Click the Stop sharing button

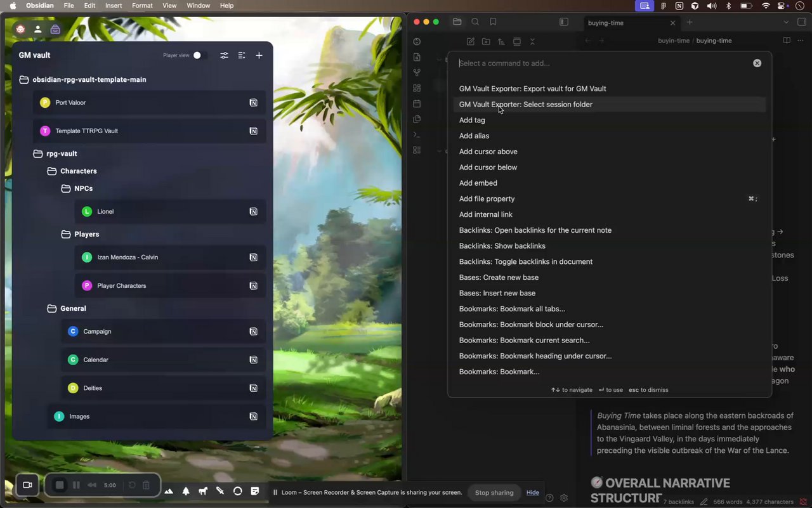coord(494,493)
